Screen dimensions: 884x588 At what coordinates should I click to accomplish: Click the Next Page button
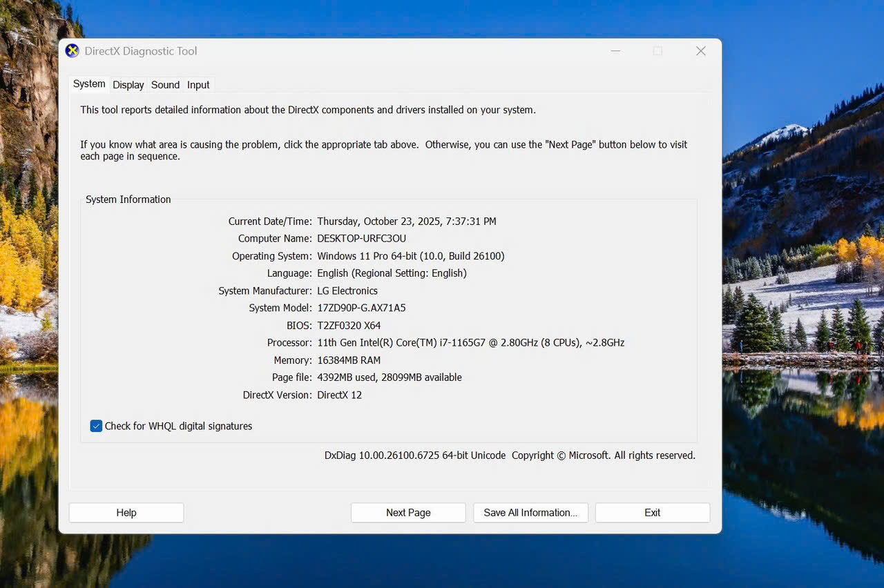click(408, 513)
